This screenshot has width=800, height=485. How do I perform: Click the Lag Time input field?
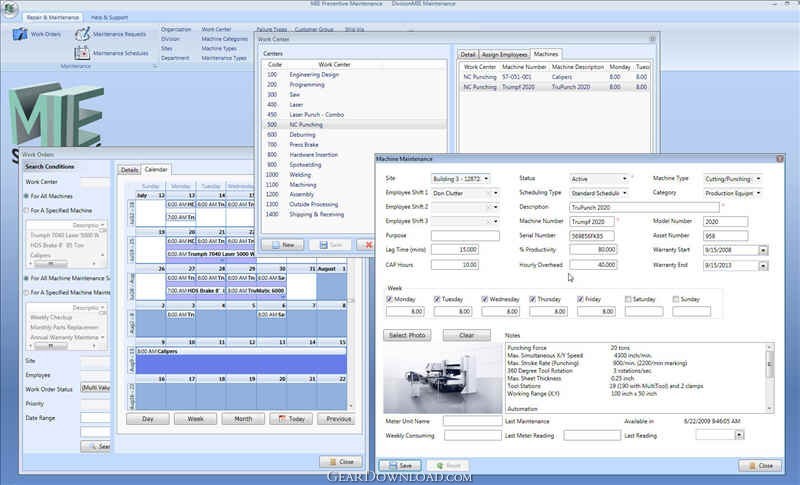click(x=455, y=250)
